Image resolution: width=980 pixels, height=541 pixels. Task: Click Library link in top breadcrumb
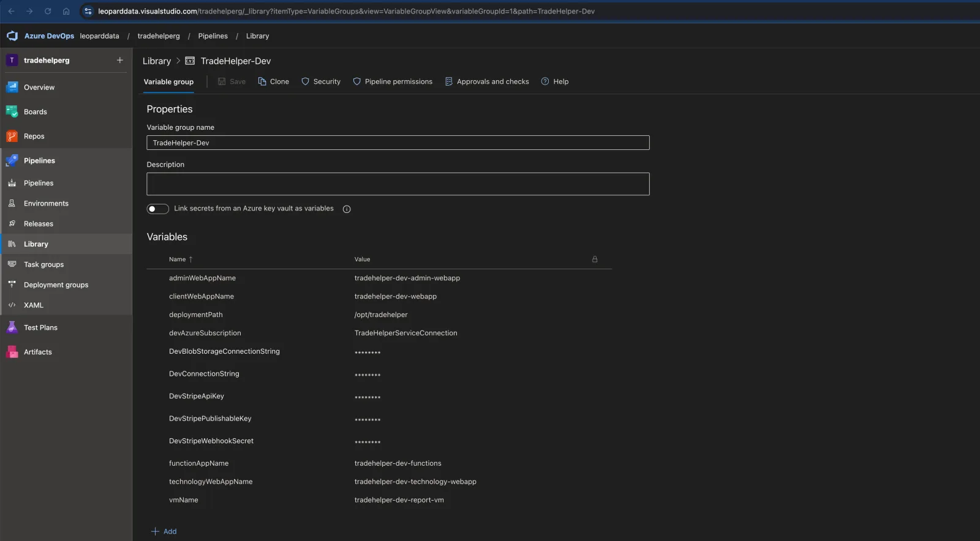click(257, 36)
